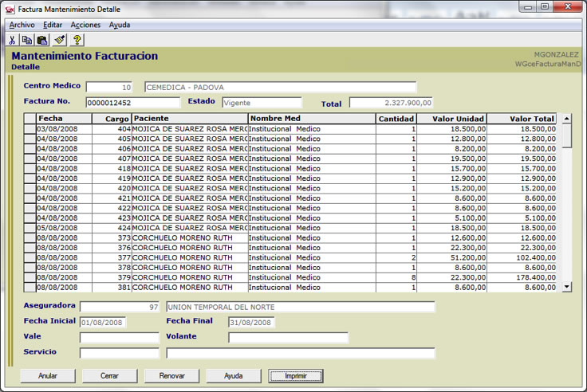This screenshot has height=392, width=587.
Task: Click cargo cell 379
Action: pyautogui.click(x=112, y=277)
